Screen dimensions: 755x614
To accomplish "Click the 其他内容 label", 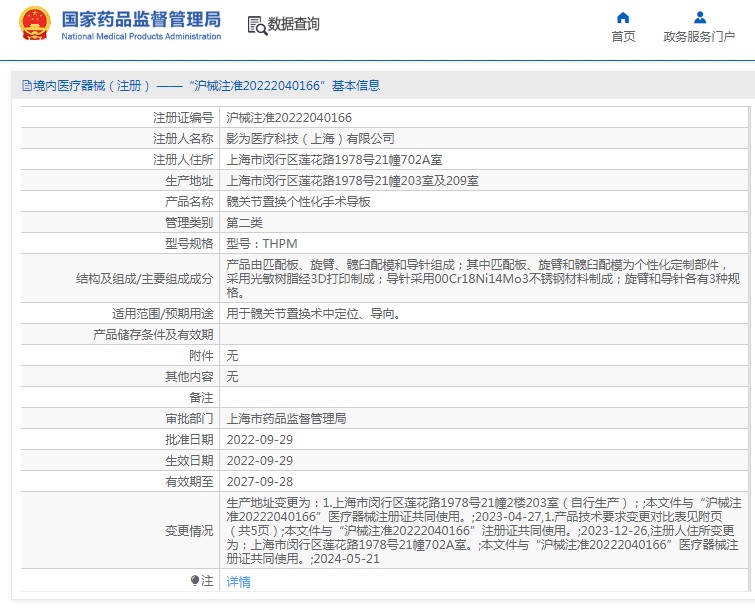I will point(189,377).
